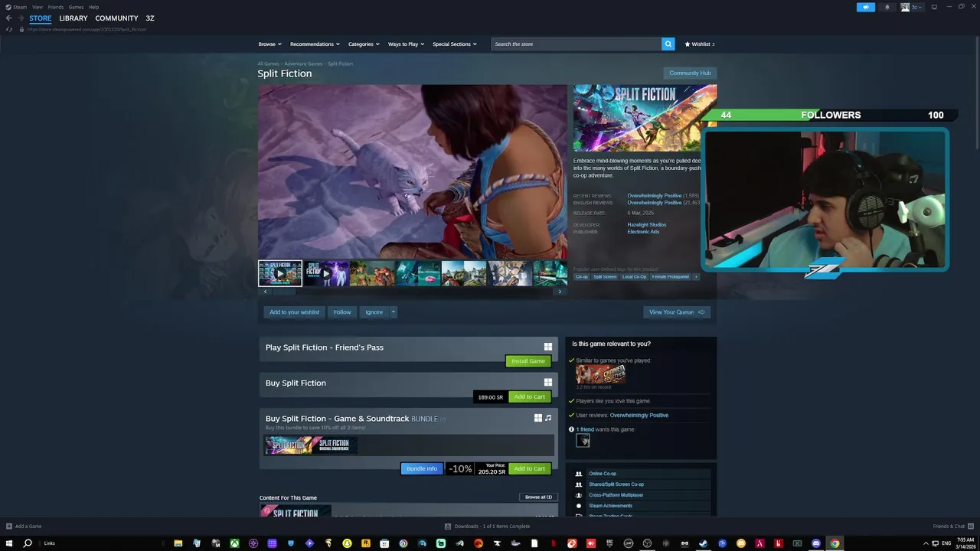Click Browse all (1) content
This screenshot has height=551, width=980.
pyautogui.click(x=538, y=497)
